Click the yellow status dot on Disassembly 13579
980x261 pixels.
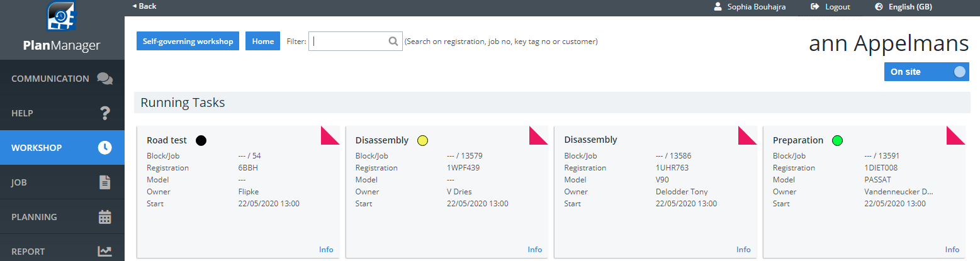click(x=422, y=140)
